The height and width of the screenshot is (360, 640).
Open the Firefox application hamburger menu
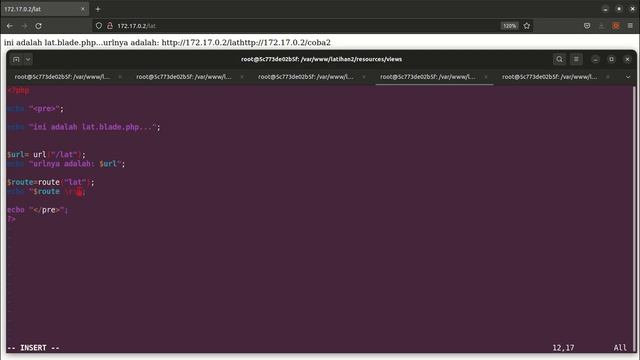click(x=630, y=26)
